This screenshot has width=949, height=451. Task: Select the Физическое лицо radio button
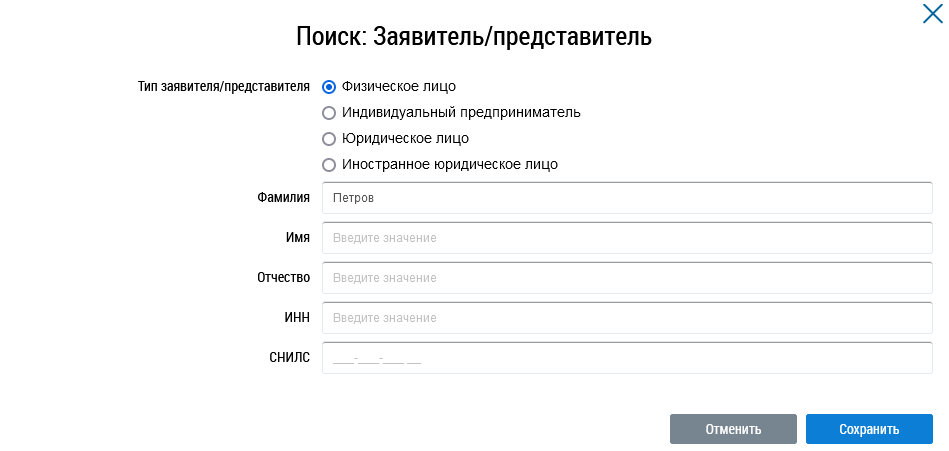coord(329,86)
